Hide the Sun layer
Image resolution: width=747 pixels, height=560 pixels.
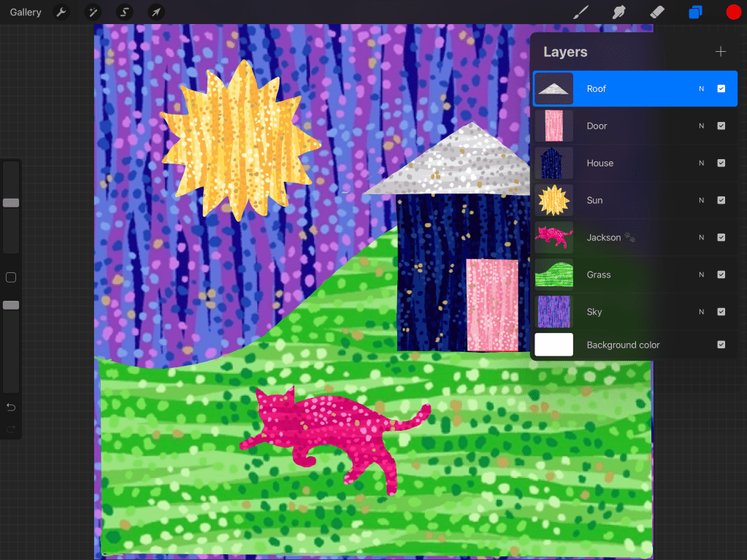[721, 200]
